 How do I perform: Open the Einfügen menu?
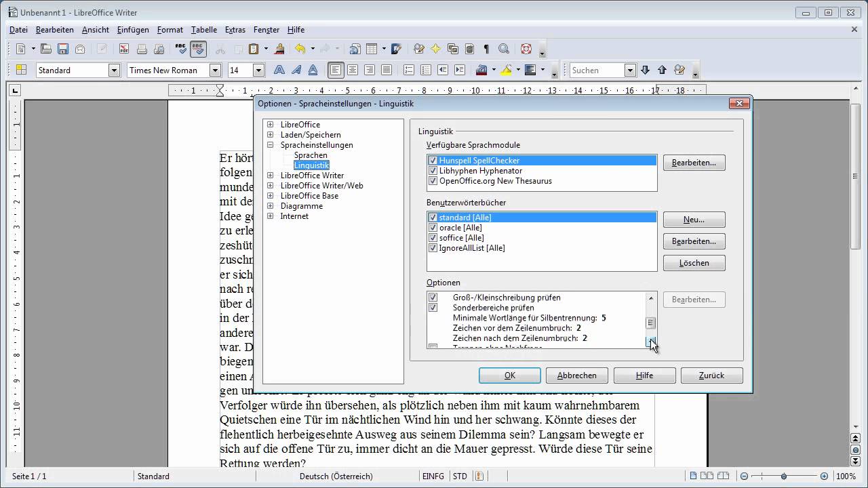tap(133, 30)
